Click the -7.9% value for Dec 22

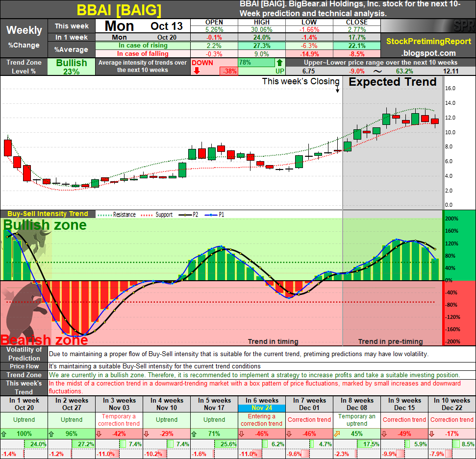437,454
